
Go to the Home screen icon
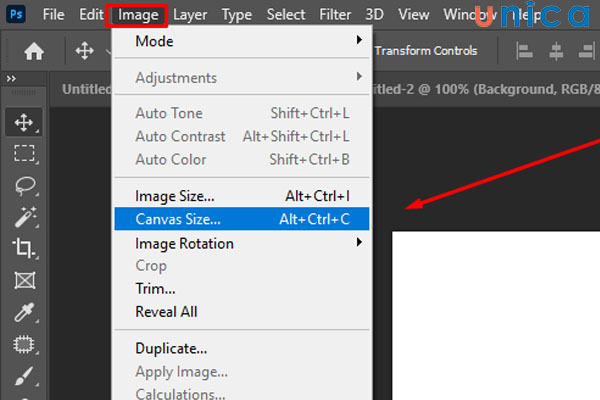(32, 51)
